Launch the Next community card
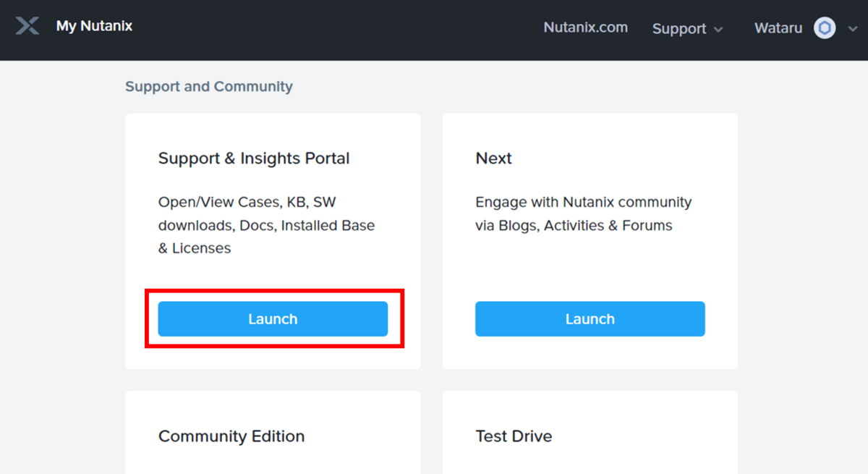Image resolution: width=868 pixels, height=474 pixels. click(x=590, y=319)
